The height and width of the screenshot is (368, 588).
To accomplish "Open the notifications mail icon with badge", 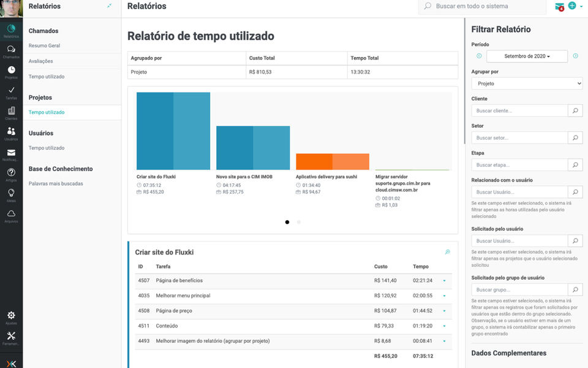I will coord(559,6).
